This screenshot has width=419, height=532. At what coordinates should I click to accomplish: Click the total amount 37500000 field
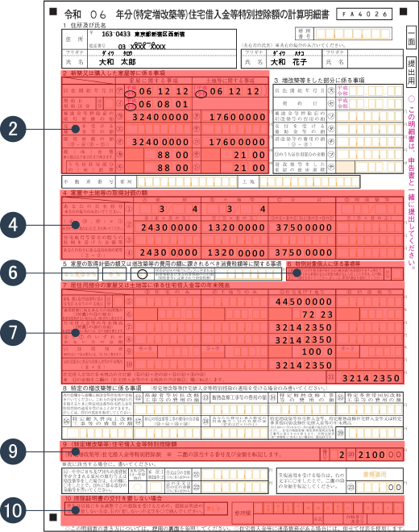(302, 227)
